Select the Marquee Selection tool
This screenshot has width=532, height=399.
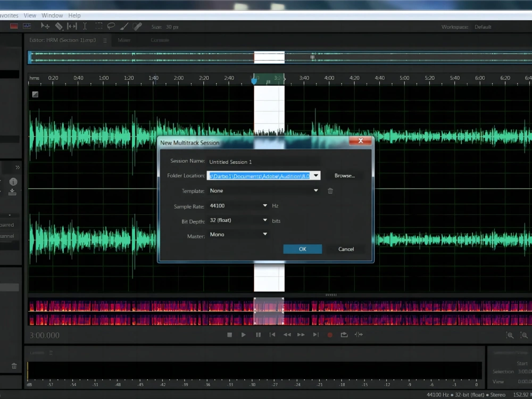coord(98,26)
